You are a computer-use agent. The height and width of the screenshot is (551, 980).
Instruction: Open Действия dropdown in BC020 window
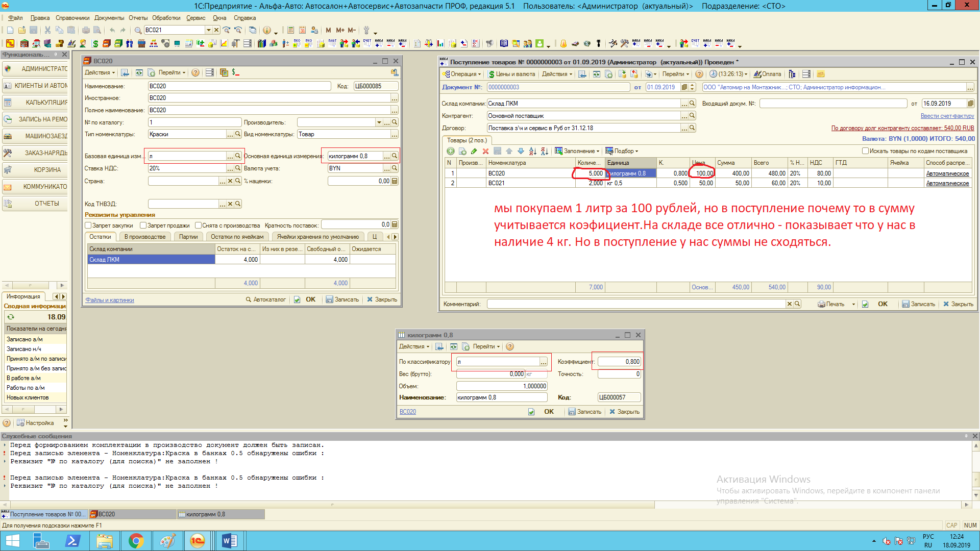click(x=100, y=72)
